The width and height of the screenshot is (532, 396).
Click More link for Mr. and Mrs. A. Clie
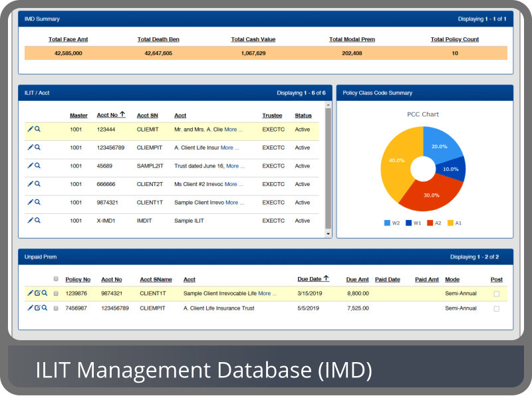tap(233, 130)
